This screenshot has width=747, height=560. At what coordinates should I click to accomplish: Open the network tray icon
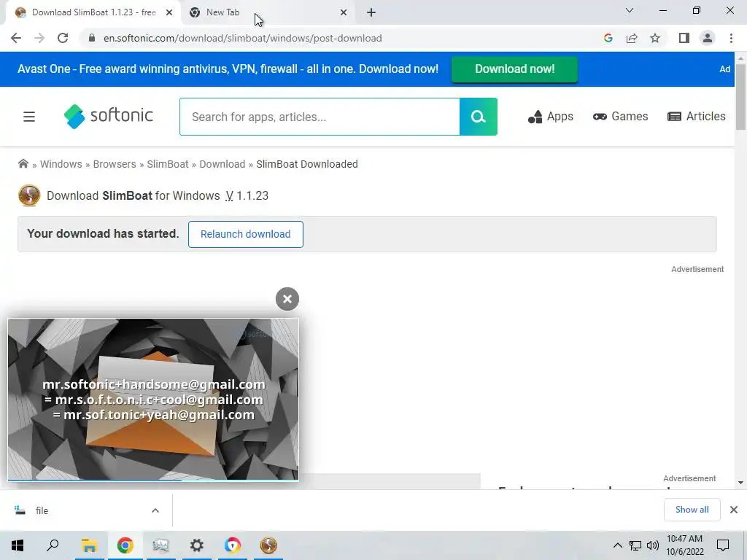click(635, 545)
